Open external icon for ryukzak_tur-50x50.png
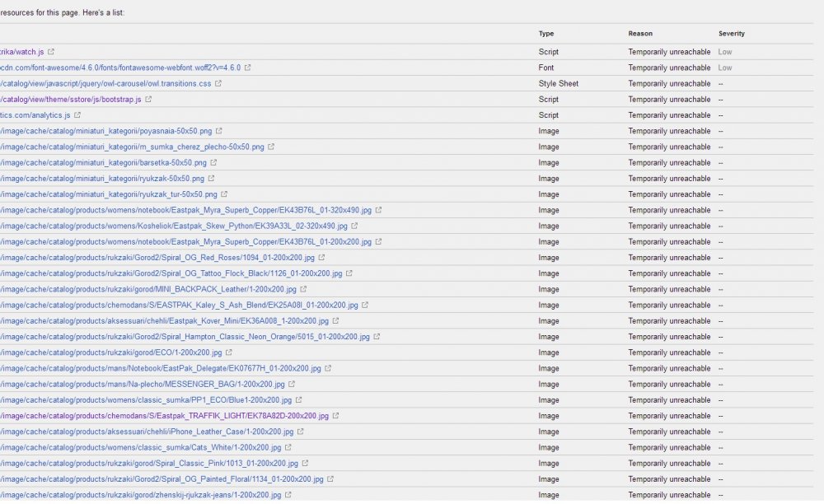 [224, 194]
